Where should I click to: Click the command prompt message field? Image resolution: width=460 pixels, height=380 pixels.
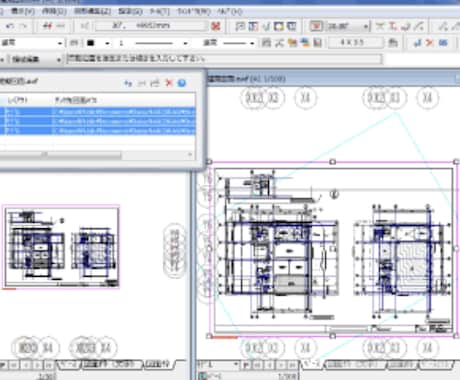coord(224,59)
